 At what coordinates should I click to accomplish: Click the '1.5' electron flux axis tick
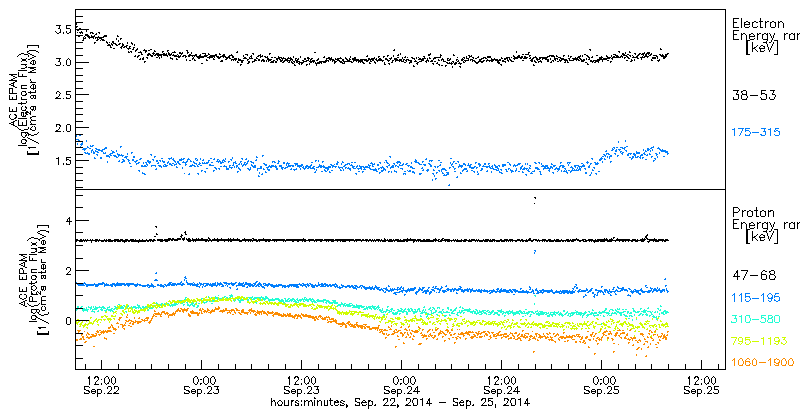click(61, 160)
